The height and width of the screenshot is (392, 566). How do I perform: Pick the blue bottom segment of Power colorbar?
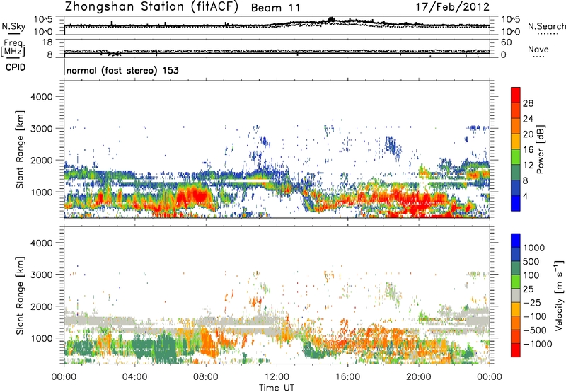click(516, 203)
